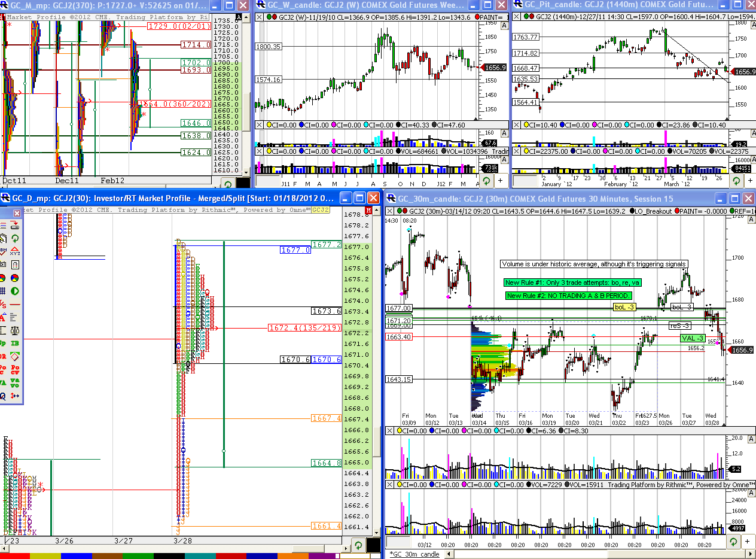The width and height of the screenshot is (756, 559).
Task: Close the floating tool palette with its X
Action: pyautogui.click(x=17, y=213)
